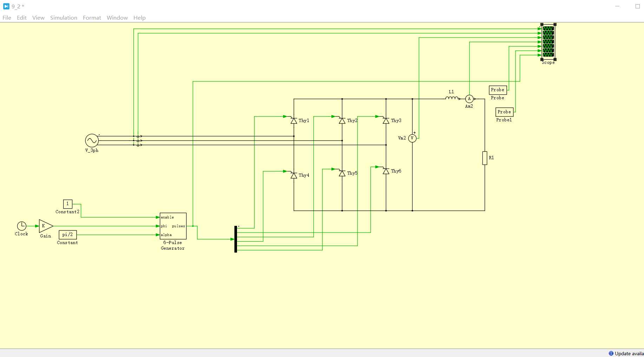Click the Am2 label text
The width and height of the screenshot is (644, 357).
click(469, 106)
